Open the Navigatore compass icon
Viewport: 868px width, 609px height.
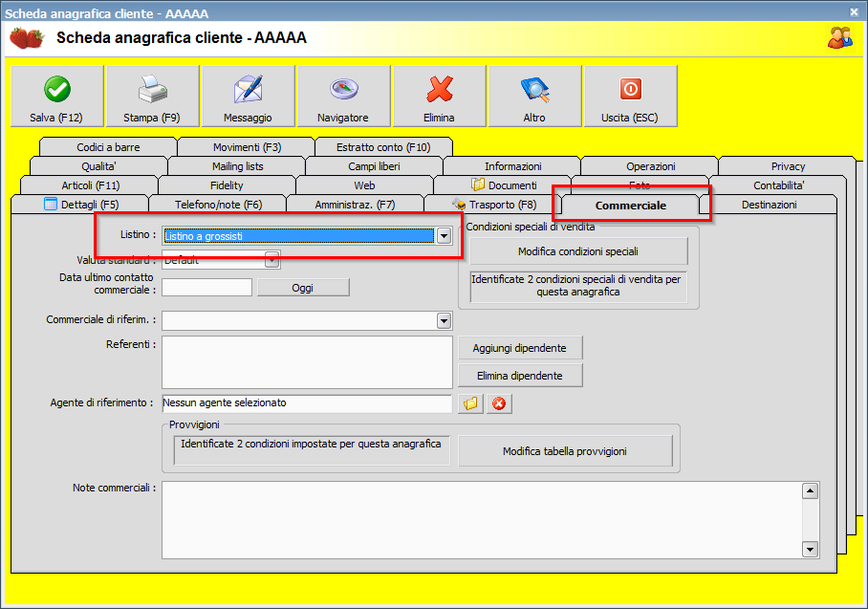click(x=344, y=89)
